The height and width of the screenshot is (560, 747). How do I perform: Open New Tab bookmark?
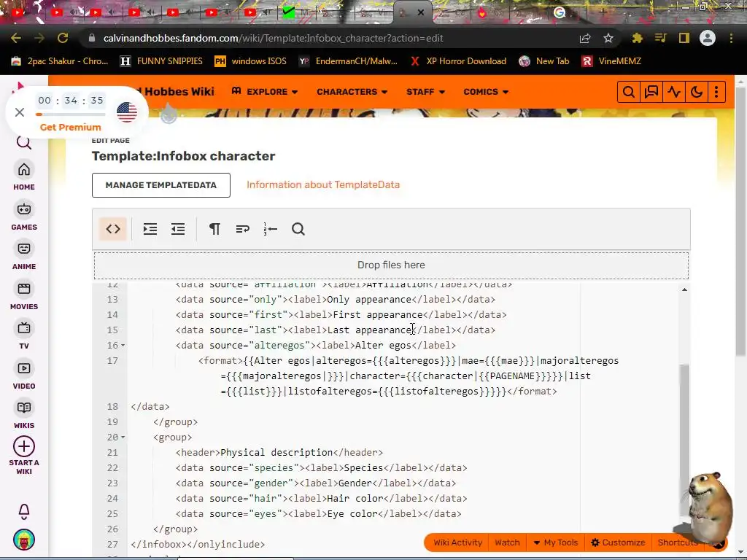pos(544,61)
